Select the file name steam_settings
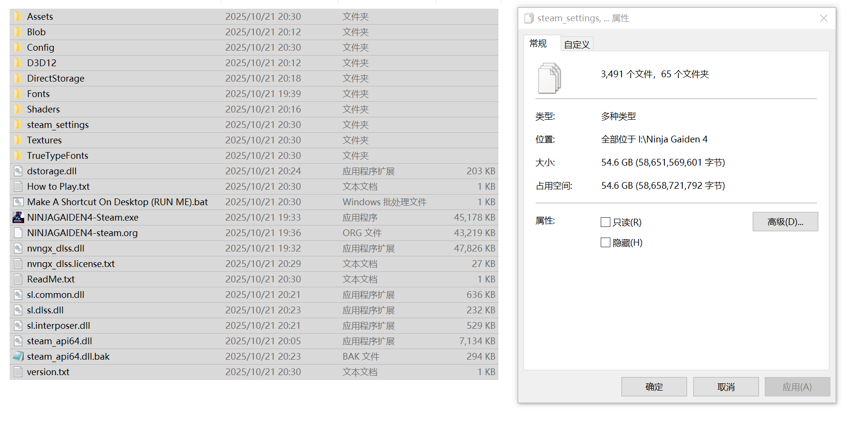This screenshot has height=421, width=868. [58, 125]
